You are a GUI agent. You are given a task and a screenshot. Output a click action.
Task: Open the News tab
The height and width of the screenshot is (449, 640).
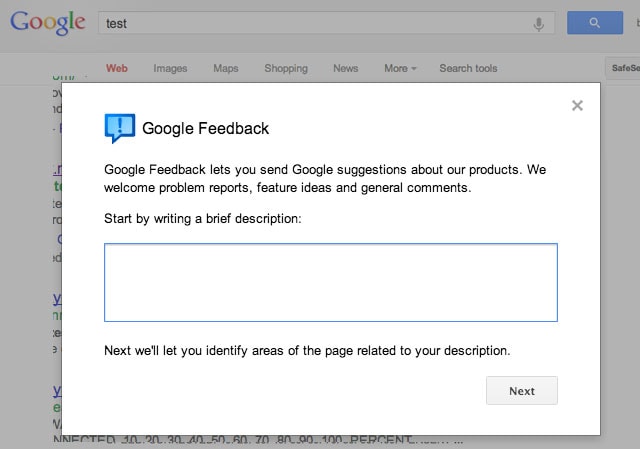pyautogui.click(x=346, y=68)
